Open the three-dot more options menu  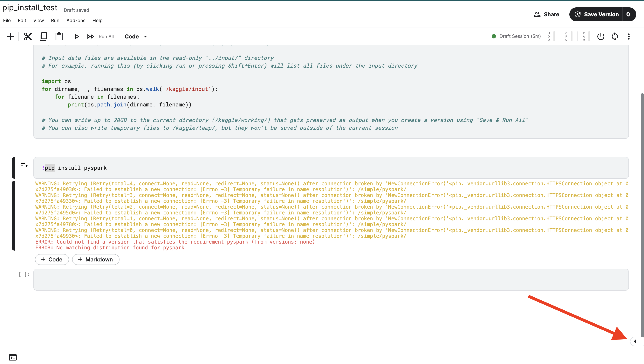point(629,37)
